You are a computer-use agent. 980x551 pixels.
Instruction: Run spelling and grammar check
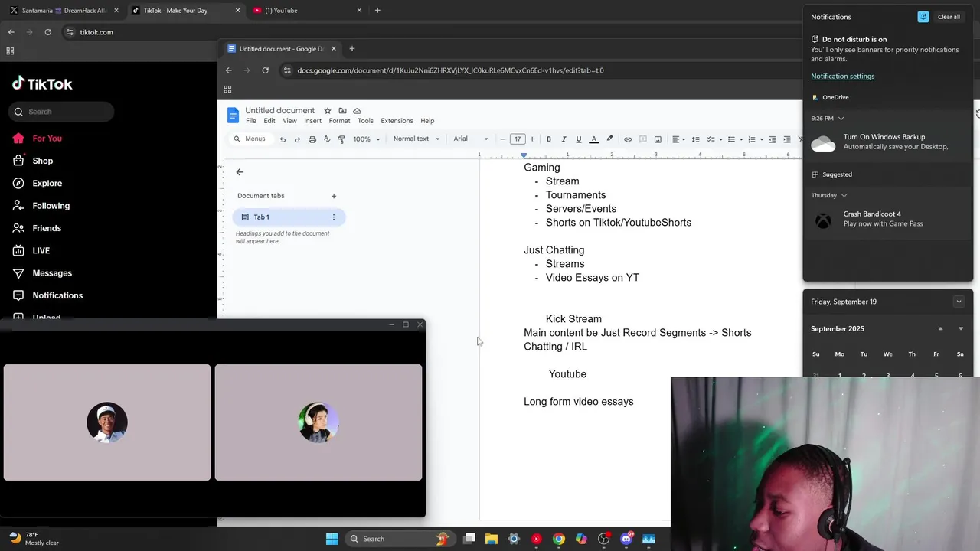(327, 139)
